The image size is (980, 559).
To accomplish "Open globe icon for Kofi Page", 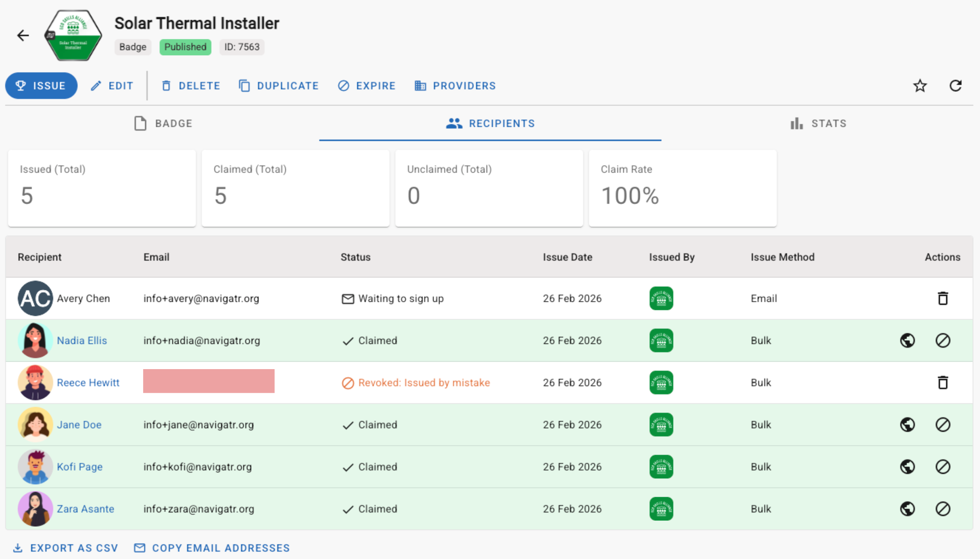I will click(x=907, y=467).
